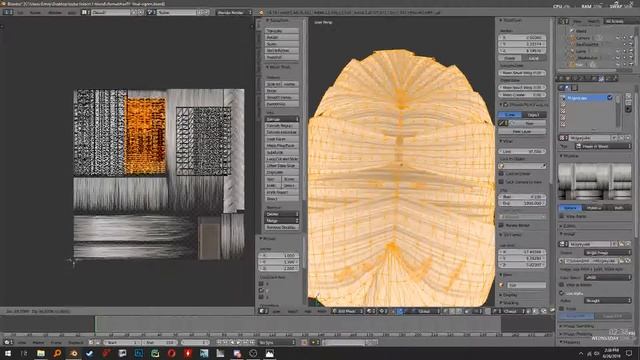Click the Median X value field
Screen dimensions: 640x360
coord(522,37)
